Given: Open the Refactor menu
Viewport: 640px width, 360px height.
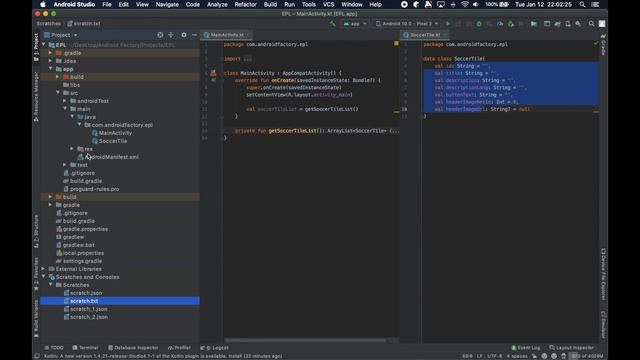Looking at the screenshot, I should [x=245, y=4].
